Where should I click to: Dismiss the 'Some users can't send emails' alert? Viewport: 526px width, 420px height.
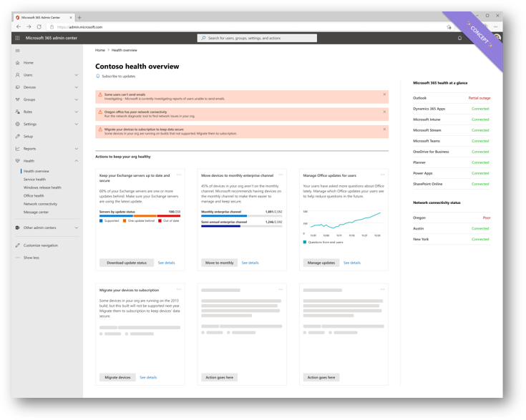click(x=384, y=94)
